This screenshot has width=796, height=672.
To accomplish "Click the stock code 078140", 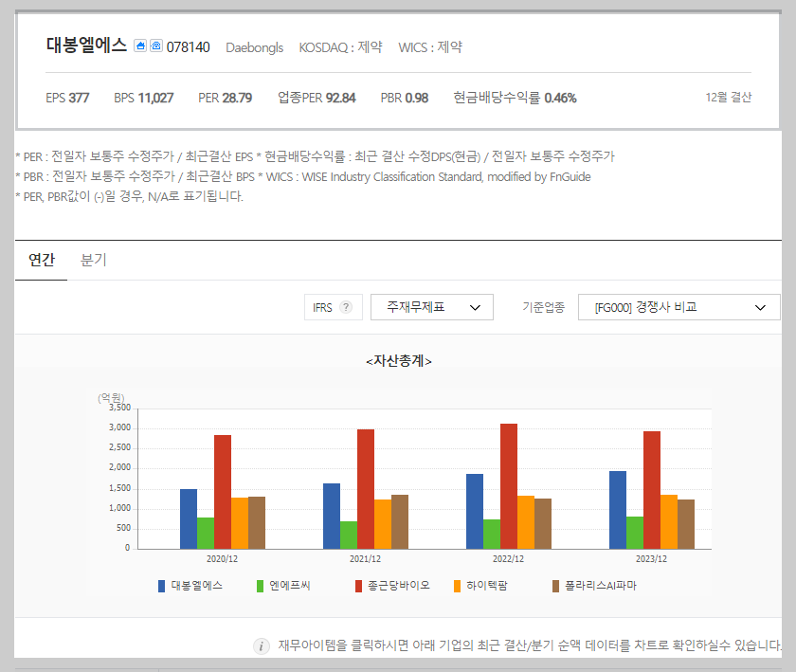I will 188,47.
